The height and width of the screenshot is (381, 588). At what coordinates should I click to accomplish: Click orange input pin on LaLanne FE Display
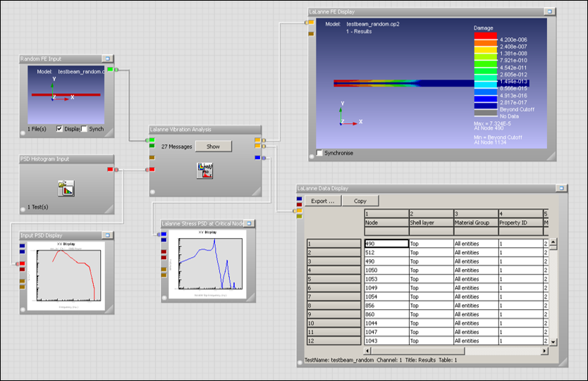pos(311,22)
